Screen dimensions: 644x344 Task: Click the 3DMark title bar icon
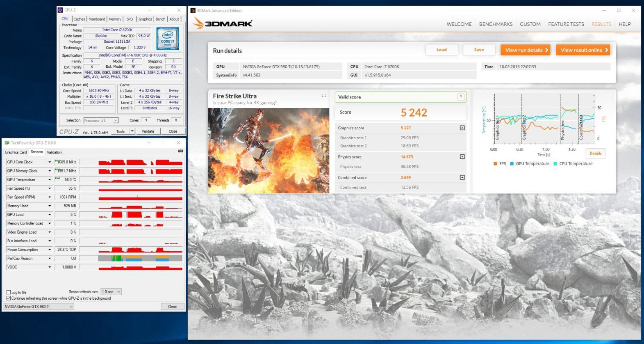coord(193,11)
